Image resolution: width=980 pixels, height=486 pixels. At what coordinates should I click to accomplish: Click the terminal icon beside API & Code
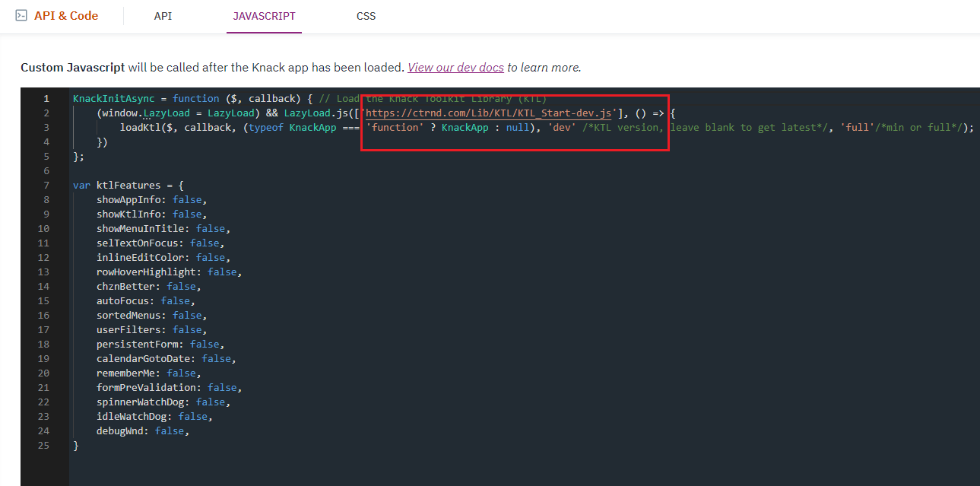[21, 14]
